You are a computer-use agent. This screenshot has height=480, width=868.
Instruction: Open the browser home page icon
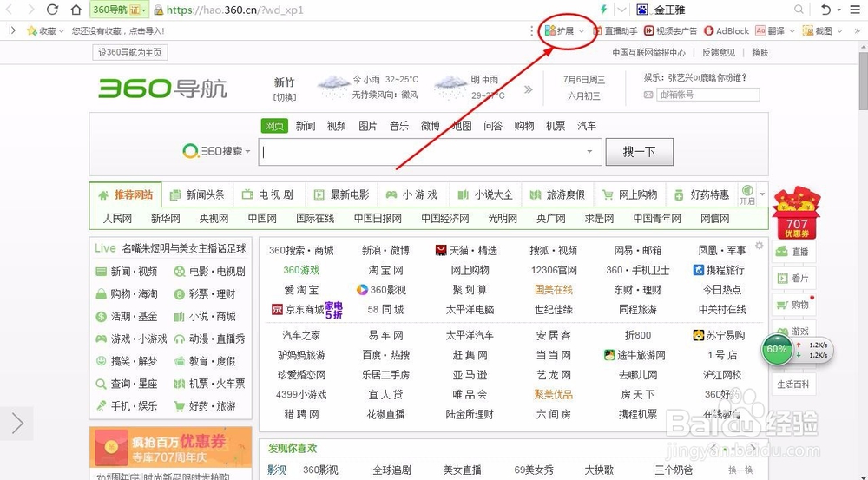pyautogui.click(x=76, y=10)
